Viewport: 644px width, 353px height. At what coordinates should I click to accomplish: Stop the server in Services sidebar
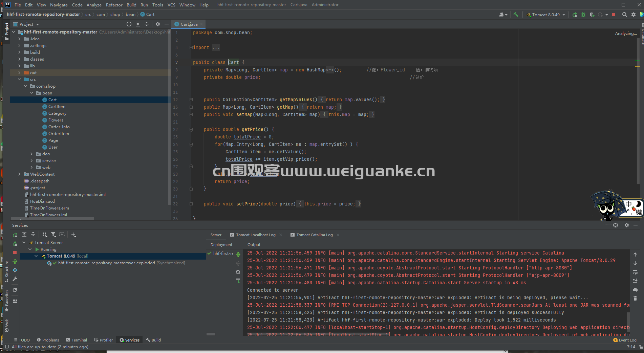15,252
